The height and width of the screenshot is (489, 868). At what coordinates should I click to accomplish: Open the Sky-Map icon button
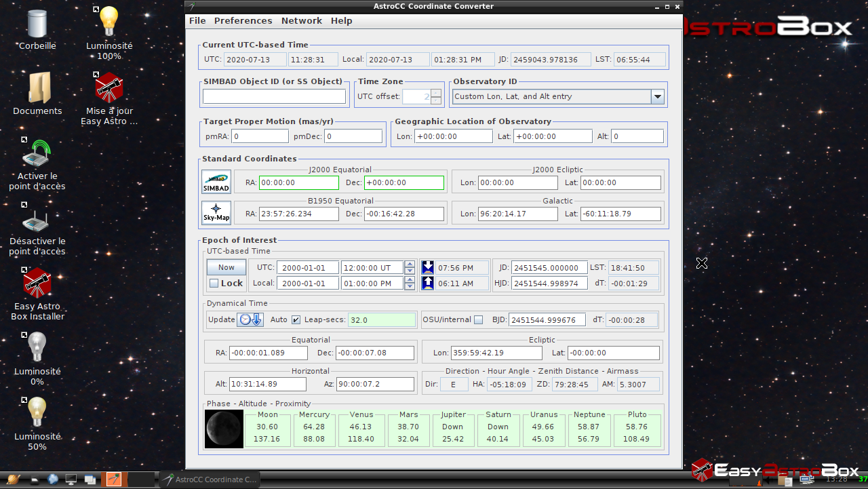click(x=216, y=213)
